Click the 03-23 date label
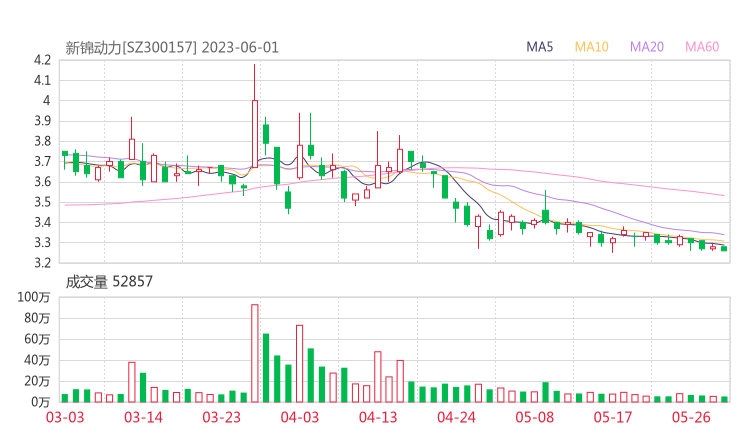740x440 pixels. (221, 417)
